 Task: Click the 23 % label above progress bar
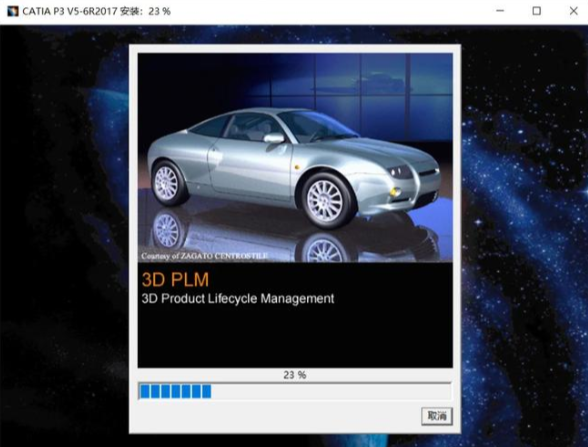pyautogui.click(x=294, y=375)
